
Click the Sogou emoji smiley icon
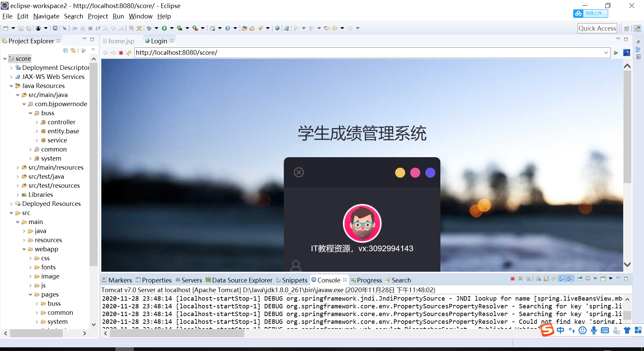coord(583,330)
